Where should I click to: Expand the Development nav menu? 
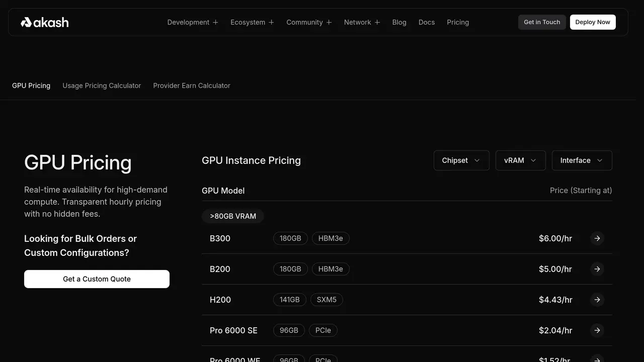tap(193, 22)
